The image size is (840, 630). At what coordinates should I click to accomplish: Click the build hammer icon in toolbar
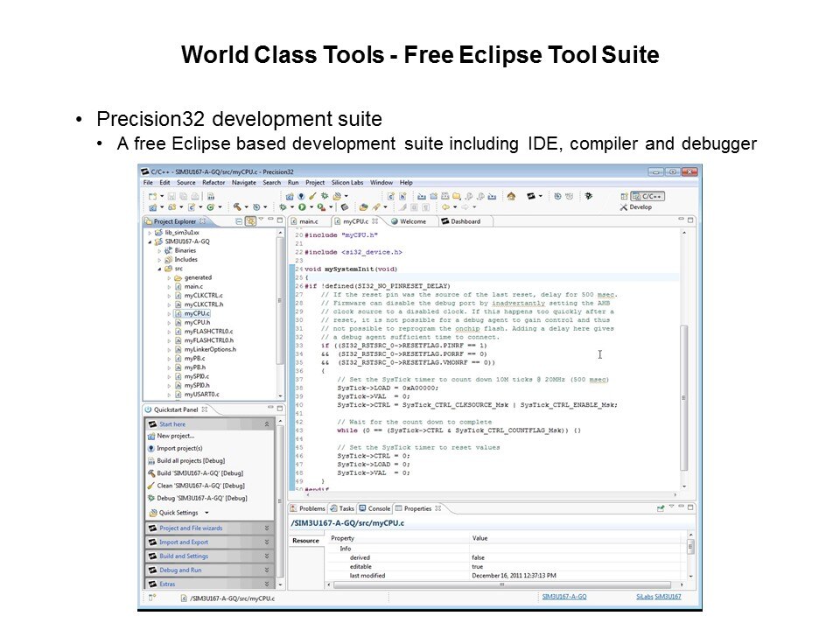click(x=238, y=207)
